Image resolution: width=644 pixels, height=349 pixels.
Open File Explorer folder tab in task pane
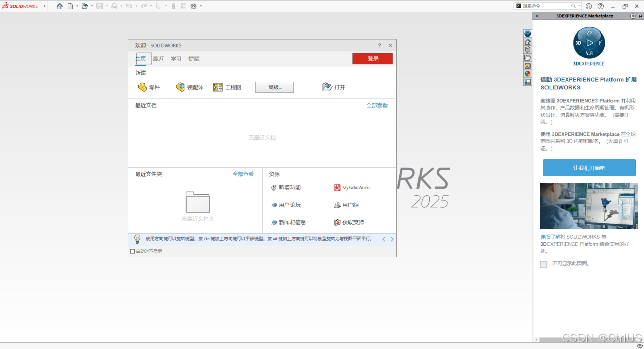coord(528,58)
